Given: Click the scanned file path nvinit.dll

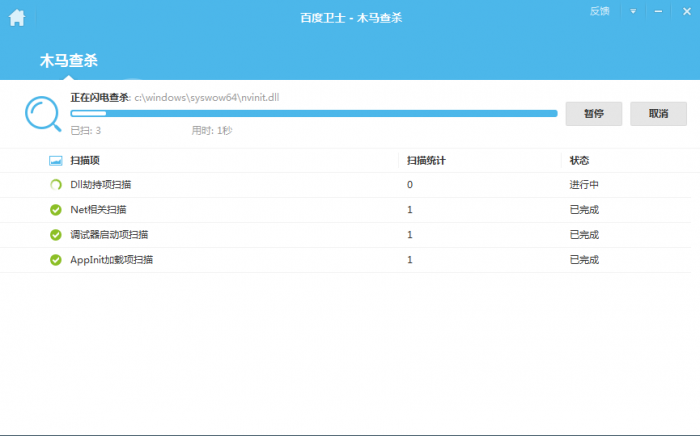Looking at the screenshot, I should pos(207,97).
